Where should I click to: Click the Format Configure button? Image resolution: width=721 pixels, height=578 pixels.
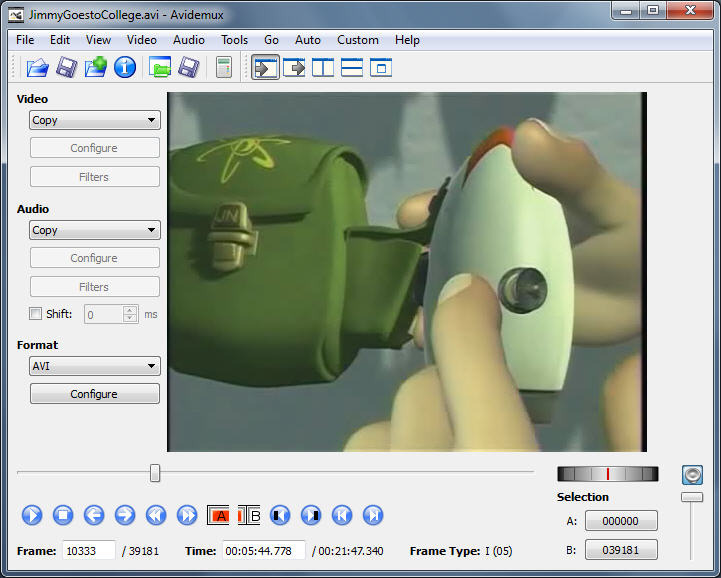(x=95, y=394)
